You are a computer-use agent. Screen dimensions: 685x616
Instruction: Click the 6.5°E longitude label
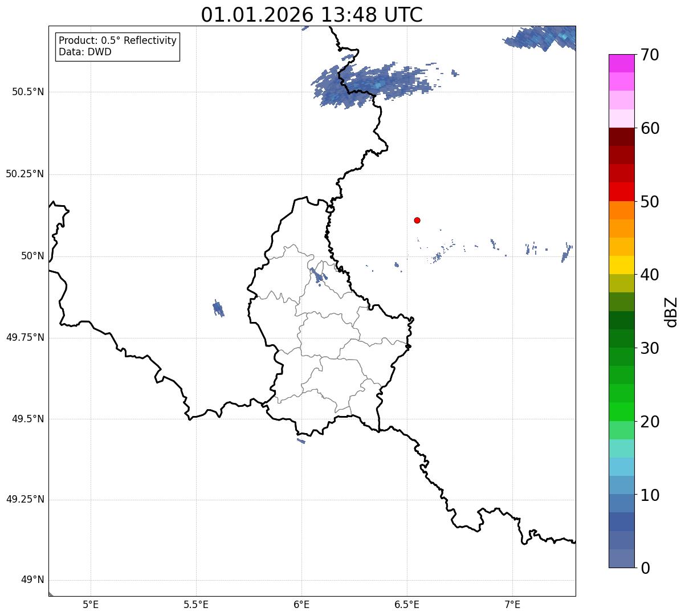pyautogui.click(x=407, y=605)
